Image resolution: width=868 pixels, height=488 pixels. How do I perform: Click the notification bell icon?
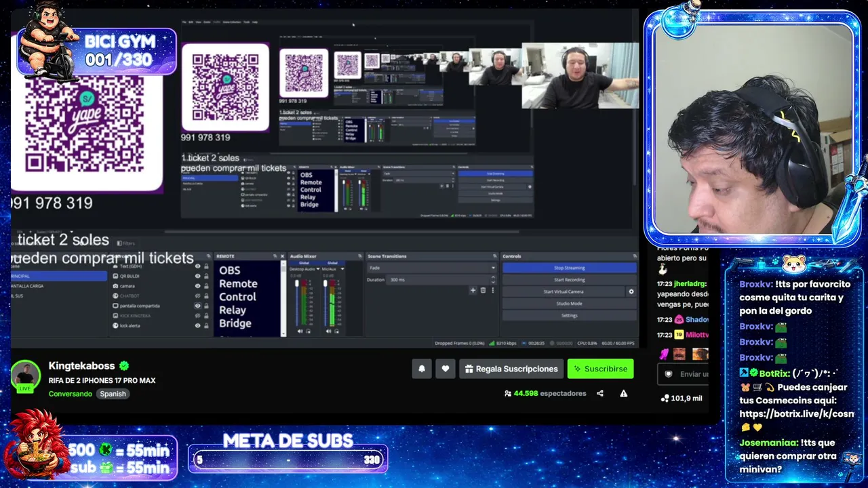coord(422,369)
